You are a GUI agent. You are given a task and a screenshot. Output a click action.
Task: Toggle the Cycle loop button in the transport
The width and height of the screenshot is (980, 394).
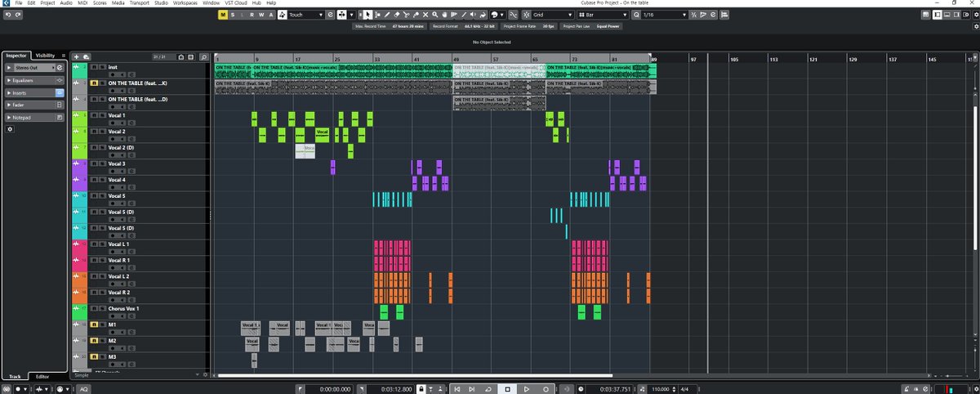point(488,388)
